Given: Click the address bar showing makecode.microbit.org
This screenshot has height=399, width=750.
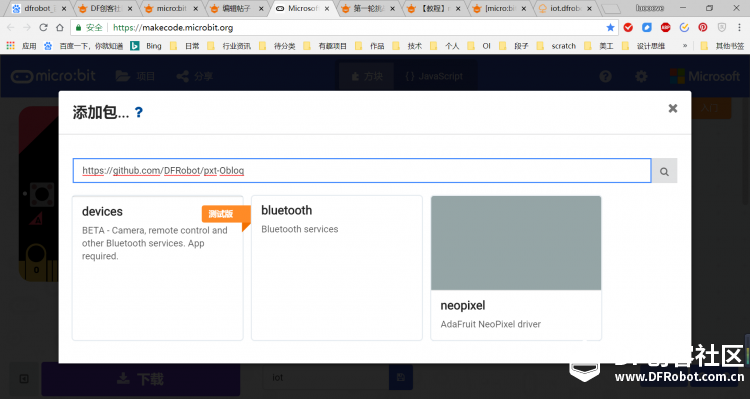Looking at the screenshot, I should (344, 28).
